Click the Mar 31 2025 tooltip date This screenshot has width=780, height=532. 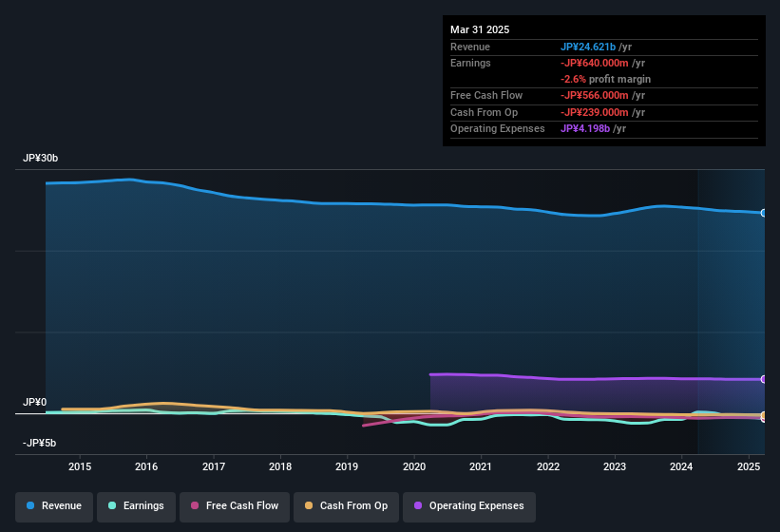[480, 29]
